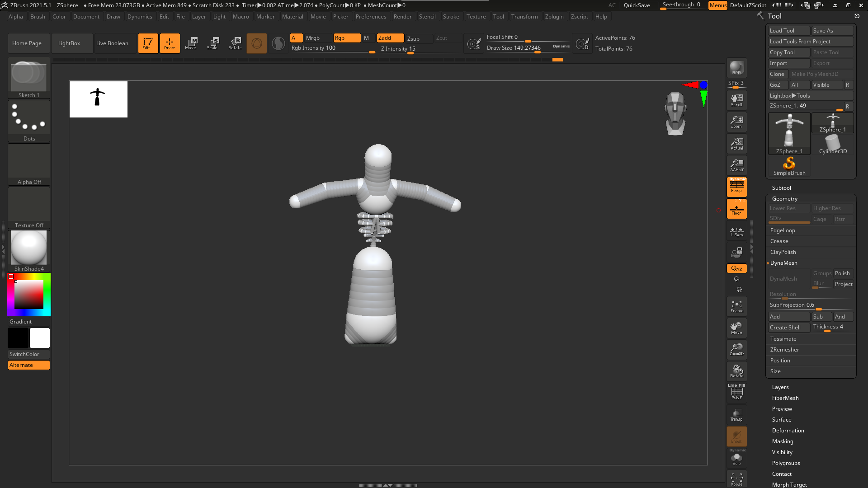Image resolution: width=868 pixels, height=488 pixels.
Task: Expand the Subtool section
Action: point(781,188)
